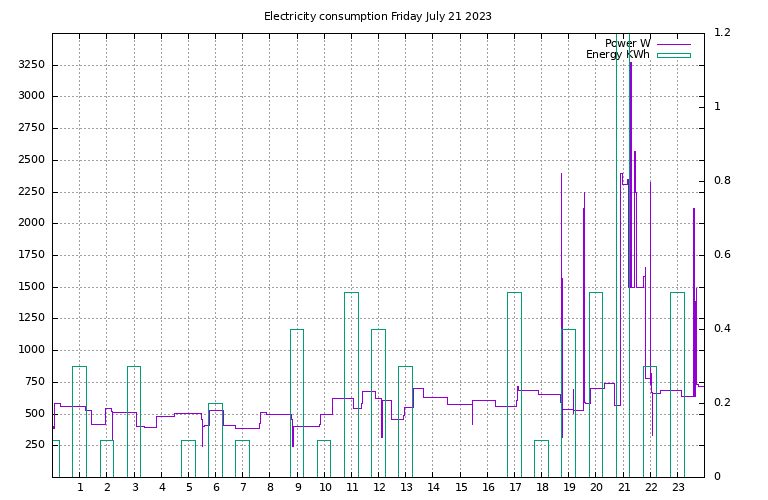
Task: Click the hour label 21 on x-axis
Action: [624, 488]
